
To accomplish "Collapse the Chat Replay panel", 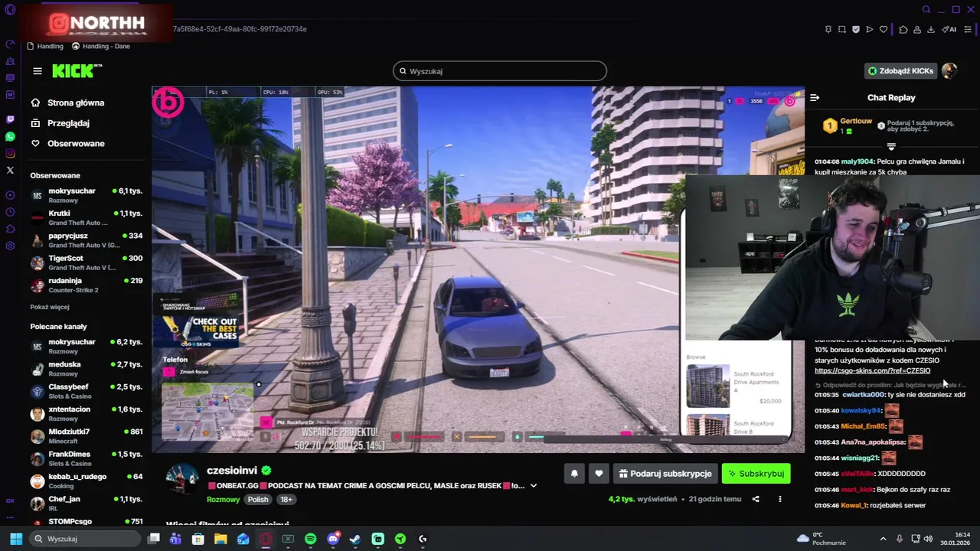I will point(815,98).
